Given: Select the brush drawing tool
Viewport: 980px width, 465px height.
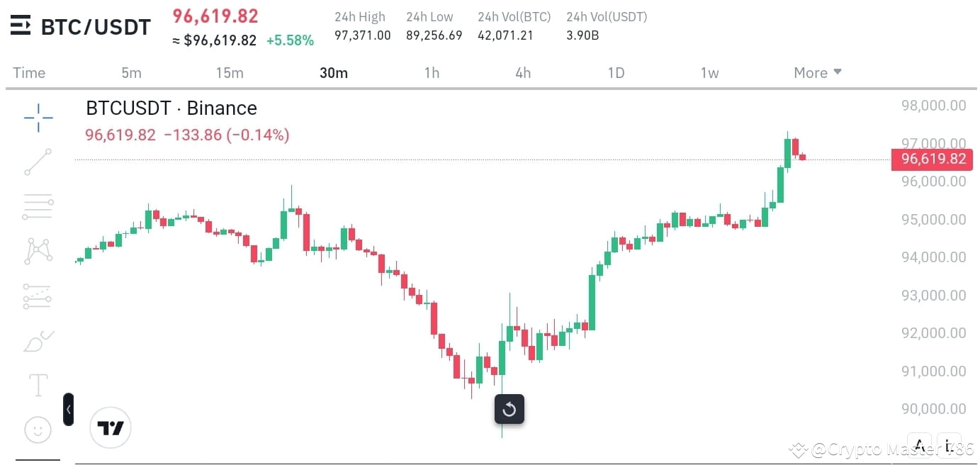Looking at the screenshot, I should pyautogui.click(x=38, y=340).
